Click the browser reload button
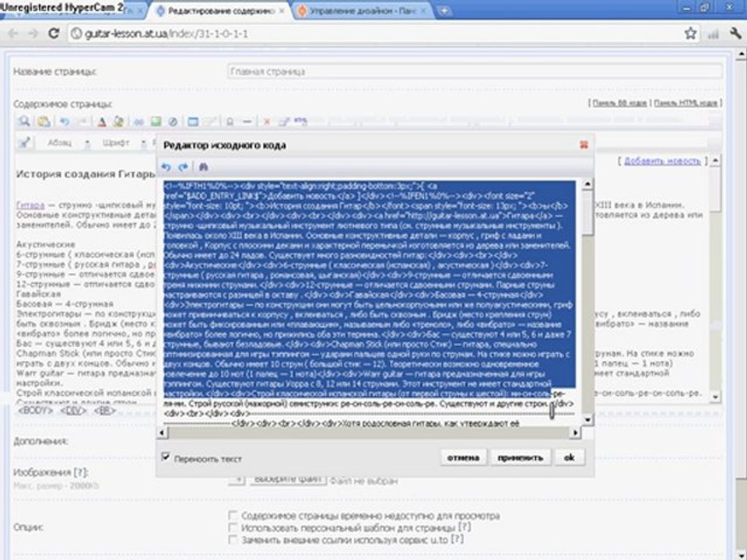The height and width of the screenshot is (560, 747). (x=54, y=33)
